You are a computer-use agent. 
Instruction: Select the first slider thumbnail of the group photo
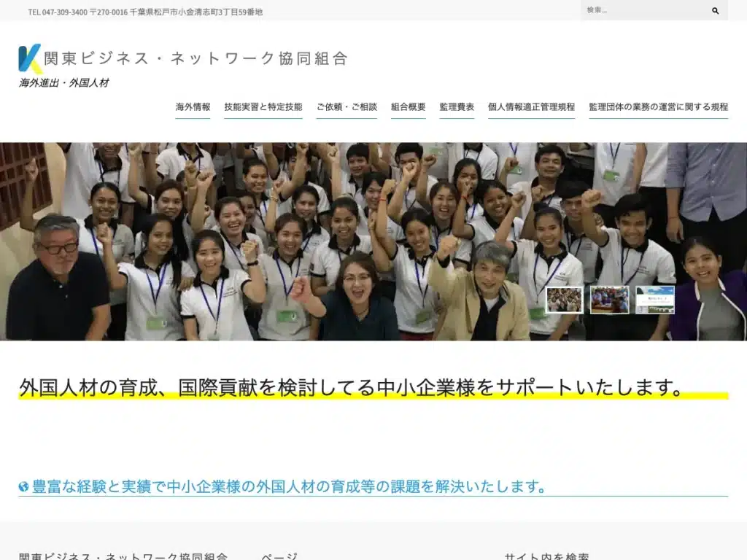[x=565, y=300]
